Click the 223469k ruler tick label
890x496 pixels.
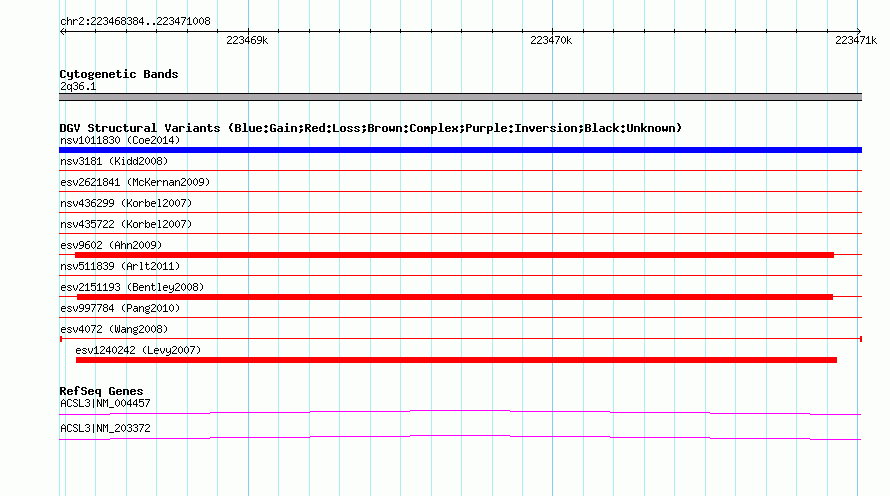247,40
